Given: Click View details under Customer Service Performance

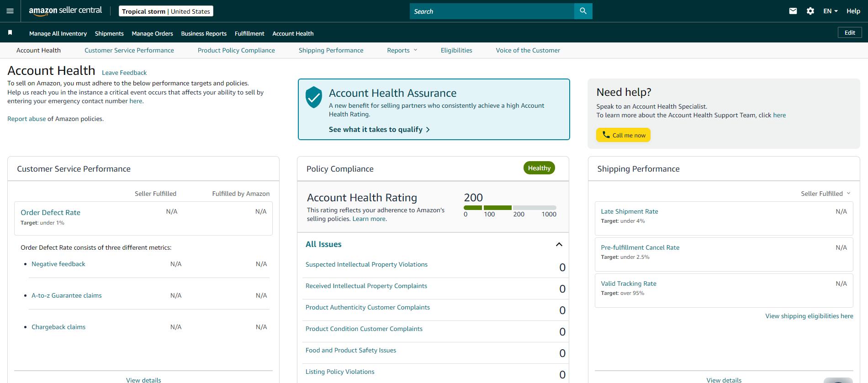Looking at the screenshot, I should tap(143, 380).
